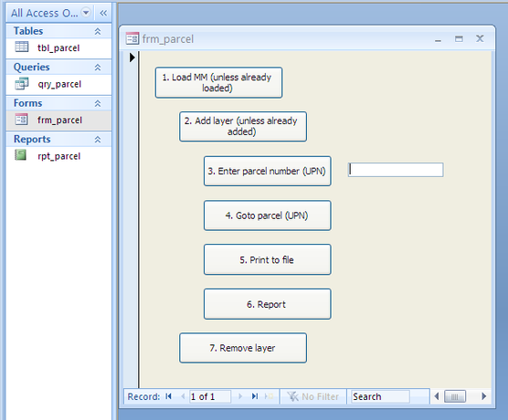Select the frm_parcel form icon in navigation

click(x=22, y=120)
